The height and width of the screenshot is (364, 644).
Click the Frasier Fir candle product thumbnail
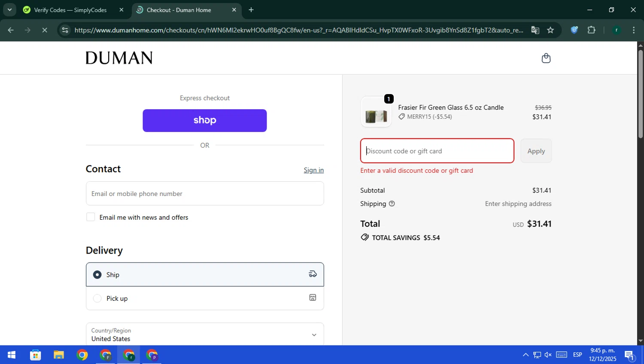[x=376, y=112]
